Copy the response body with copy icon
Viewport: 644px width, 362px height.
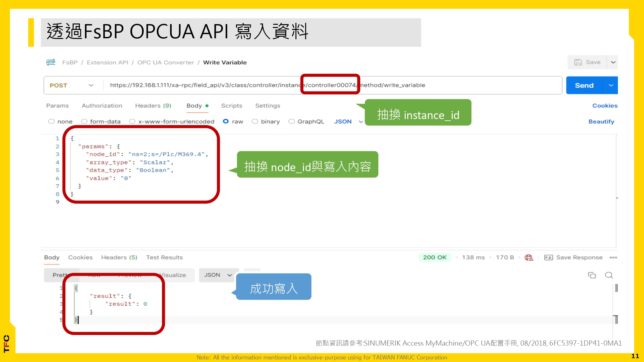click(x=592, y=275)
